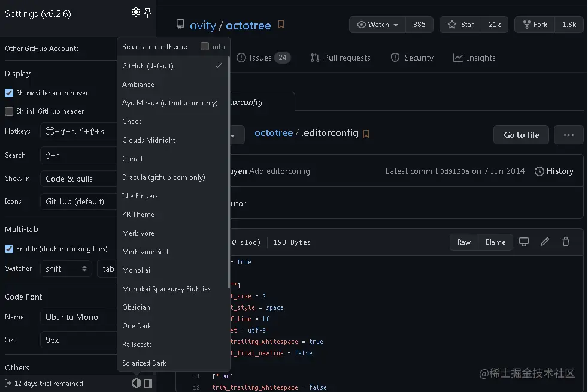
Task: Click bookmark icon next to octotree repo name
Action: (x=281, y=25)
